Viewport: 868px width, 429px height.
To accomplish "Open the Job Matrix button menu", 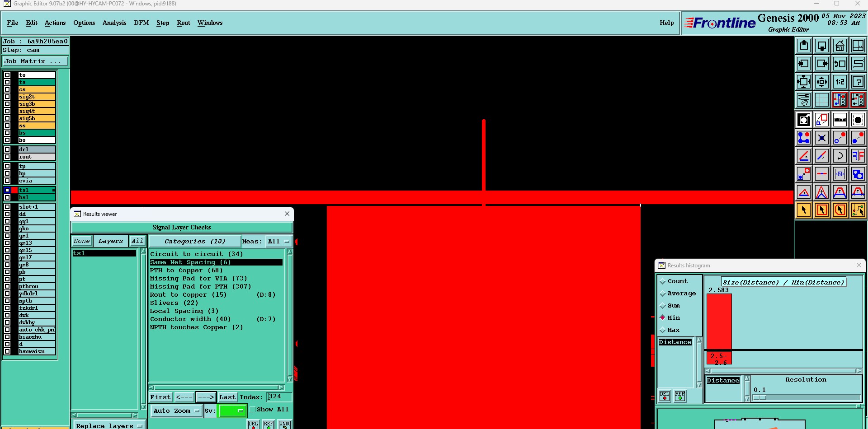I will point(35,61).
